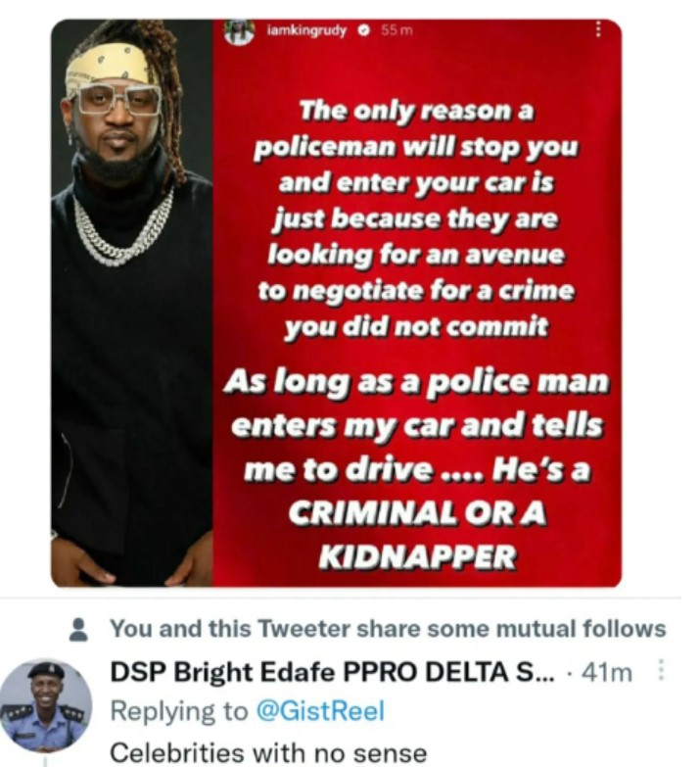Open the reply 'Celebrities with no sense'

coord(268,752)
